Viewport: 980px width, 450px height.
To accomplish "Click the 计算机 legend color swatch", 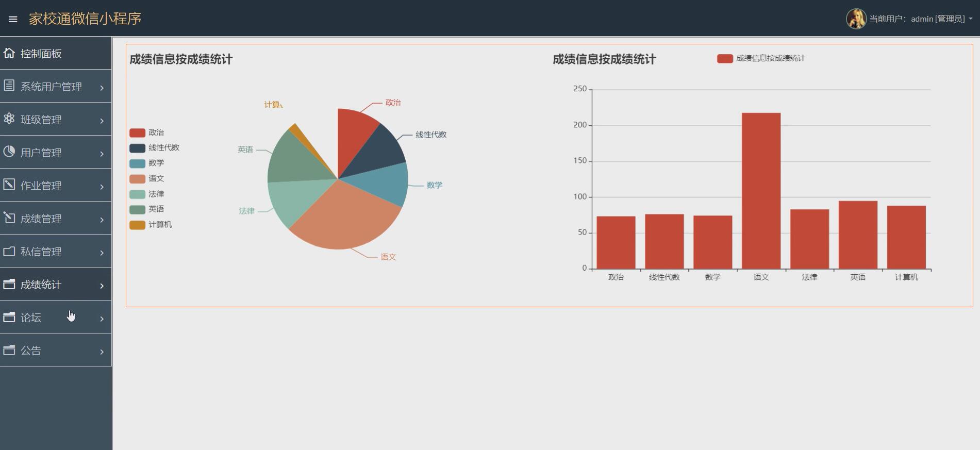I will (x=137, y=225).
